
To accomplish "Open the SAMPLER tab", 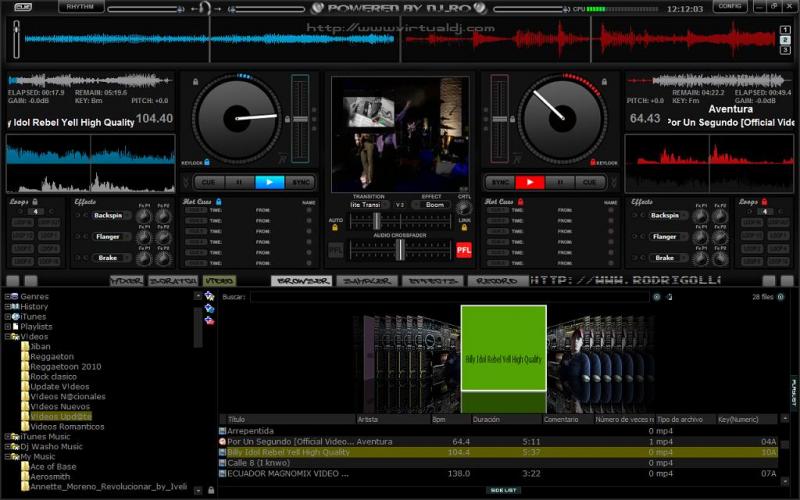I will 367,281.
